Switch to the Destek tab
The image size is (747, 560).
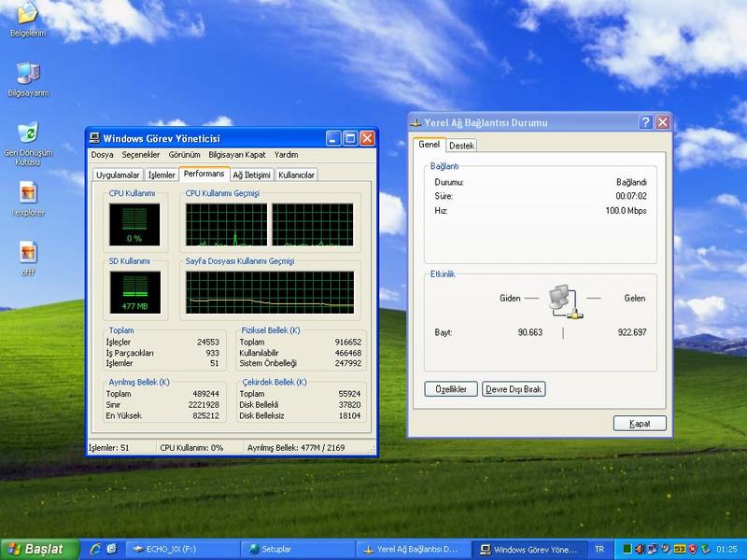[x=461, y=146]
